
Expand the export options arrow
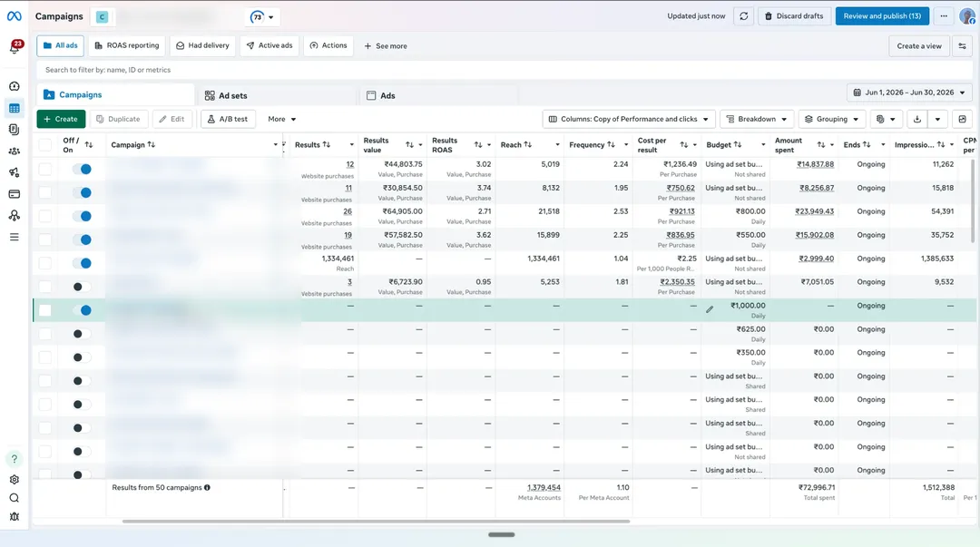coord(937,120)
